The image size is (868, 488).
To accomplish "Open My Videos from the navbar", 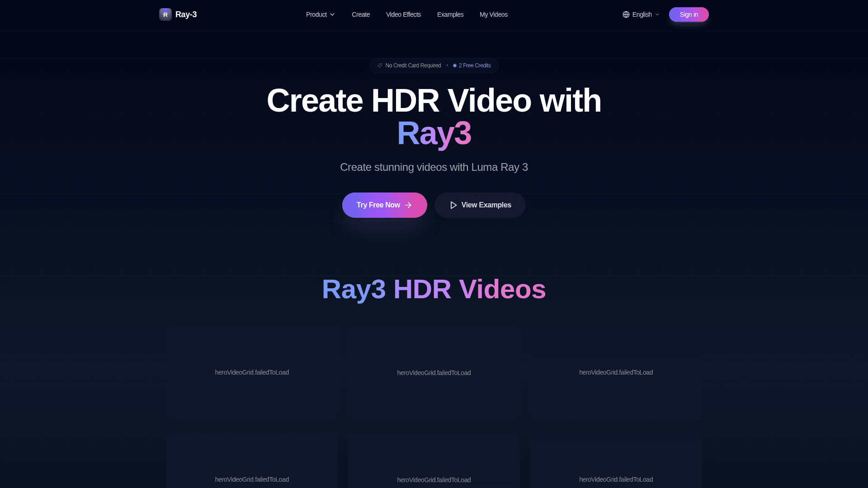I will pos(493,14).
